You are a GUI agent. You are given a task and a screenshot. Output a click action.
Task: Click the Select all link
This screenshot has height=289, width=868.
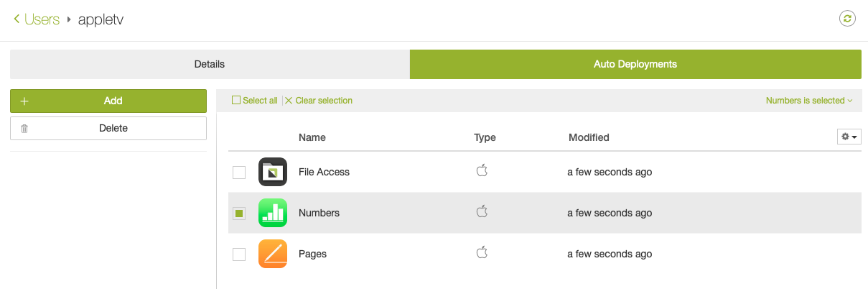point(255,101)
